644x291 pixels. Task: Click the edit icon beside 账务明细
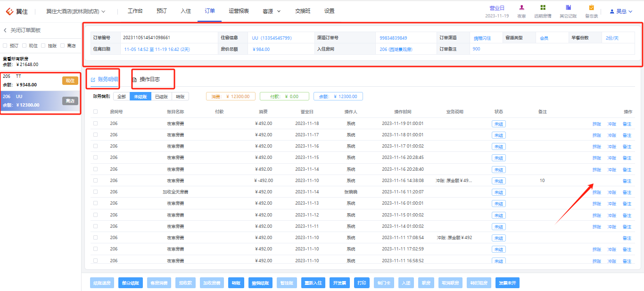(93, 80)
